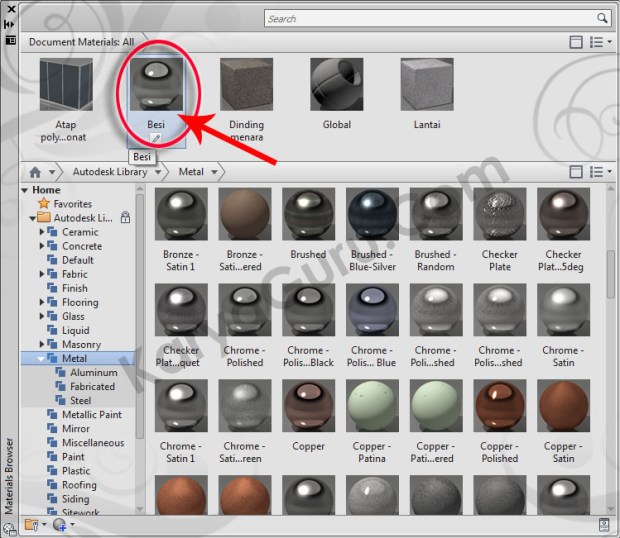Screen dimensions: 620x538
Task: Click the manage library folder icon
Action: (32, 525)
